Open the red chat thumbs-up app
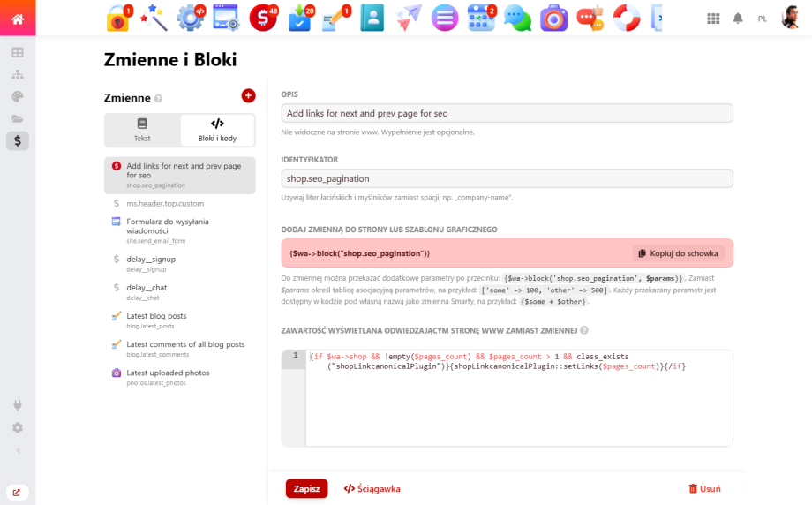812x505 pixels. click(x=590, y=19)
